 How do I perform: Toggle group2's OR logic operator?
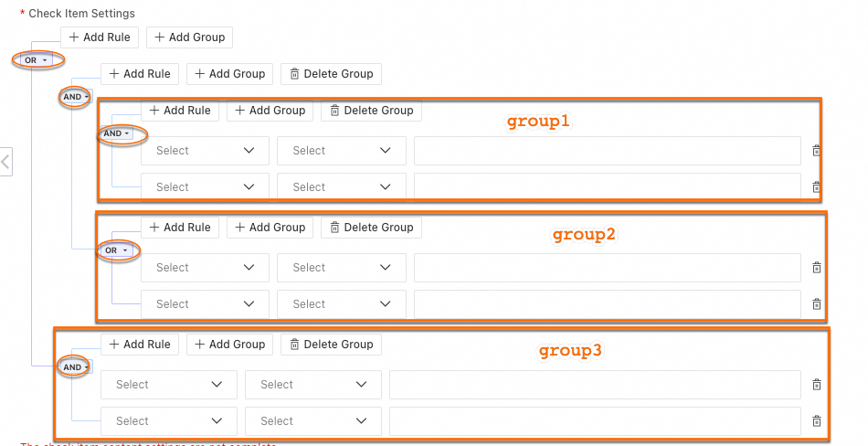(x=116, y=250)
